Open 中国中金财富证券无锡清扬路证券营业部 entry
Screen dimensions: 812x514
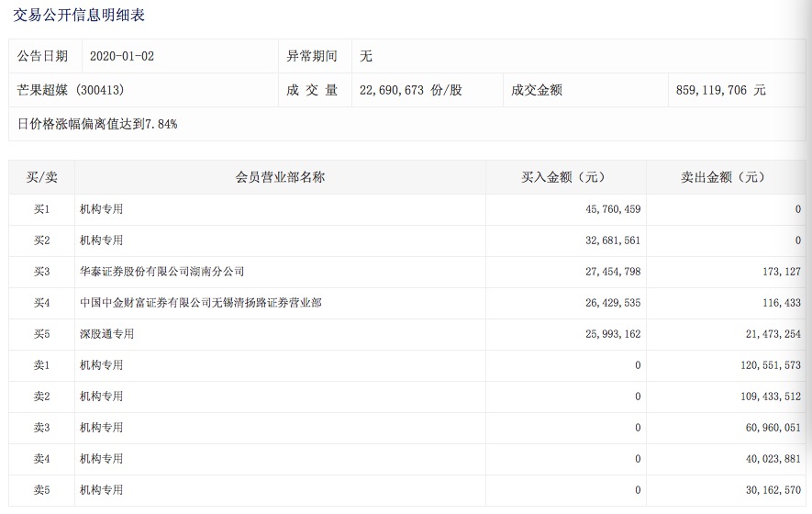200,303
